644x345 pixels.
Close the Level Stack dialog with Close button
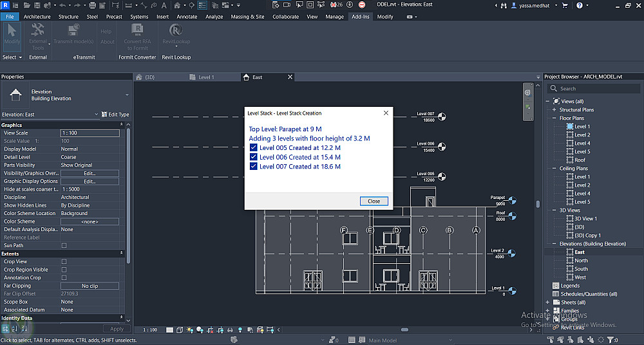(374, 201)
